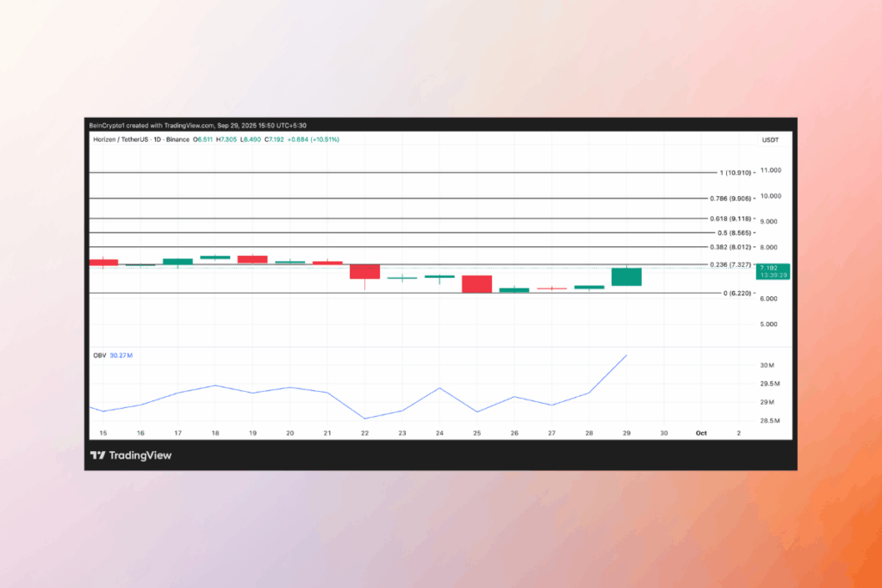This screenshot has height=588, width=882.
Task: Click the 22 date label on the time axis
Action: [x=364, y=434]
